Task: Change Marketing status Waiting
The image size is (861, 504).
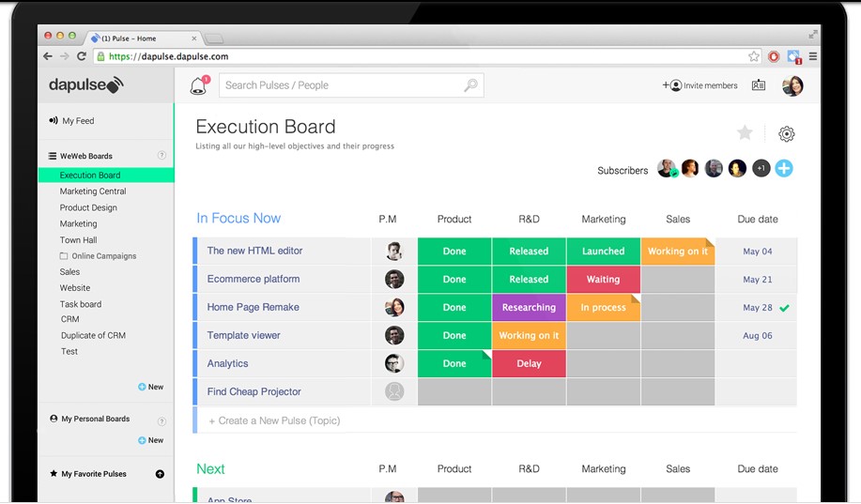Action: tap(603, 279)
